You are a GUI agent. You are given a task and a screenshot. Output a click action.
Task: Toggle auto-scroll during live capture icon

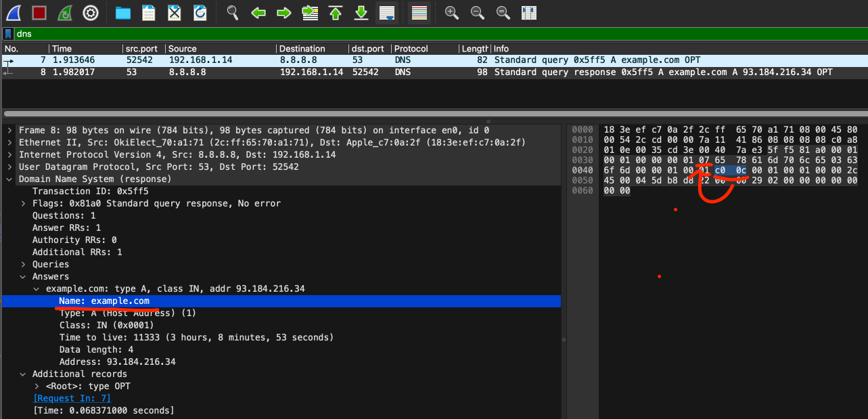(x=387, y=12)
